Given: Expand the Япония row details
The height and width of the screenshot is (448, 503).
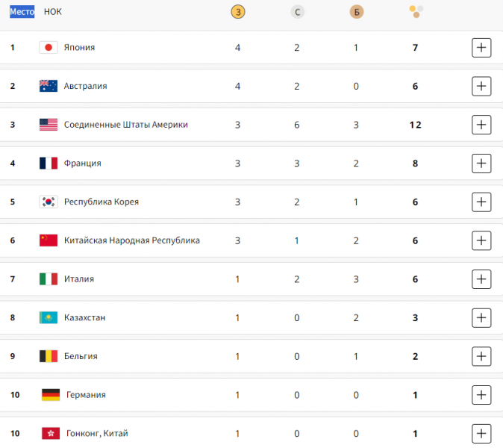Looking at the screenshot, I should coord(481,48).
